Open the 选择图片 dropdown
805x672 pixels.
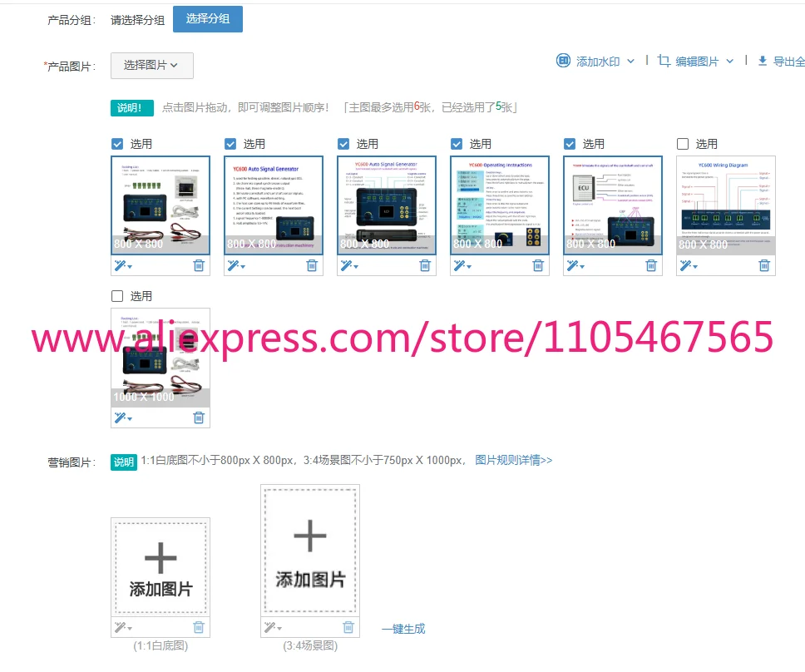click(x=152, y=66)
